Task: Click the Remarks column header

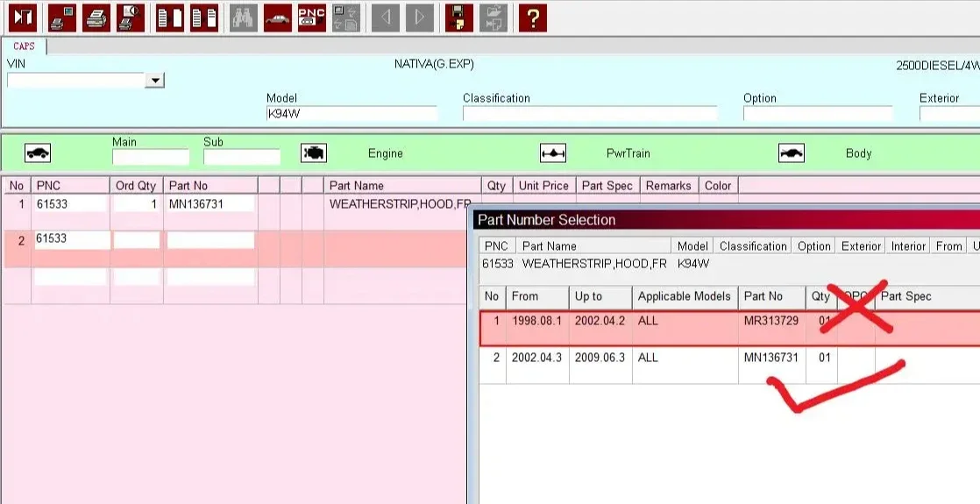Action: (x=669, y=186)
